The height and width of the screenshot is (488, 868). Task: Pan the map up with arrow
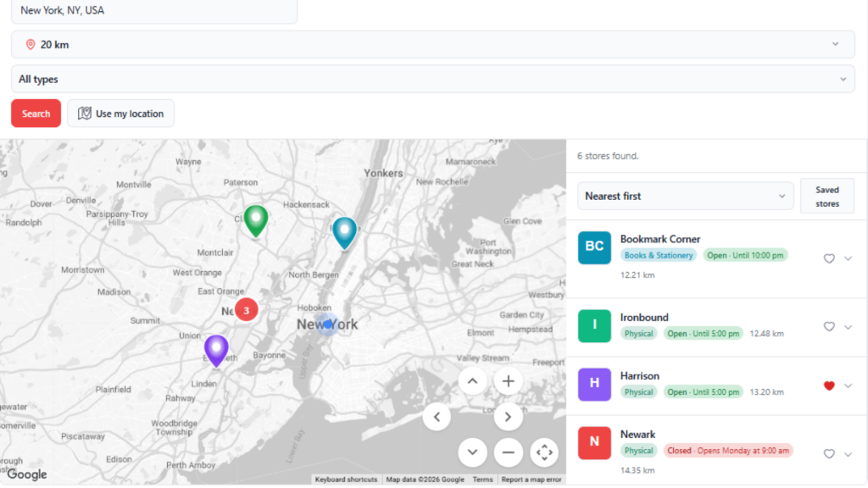point(472,381)
